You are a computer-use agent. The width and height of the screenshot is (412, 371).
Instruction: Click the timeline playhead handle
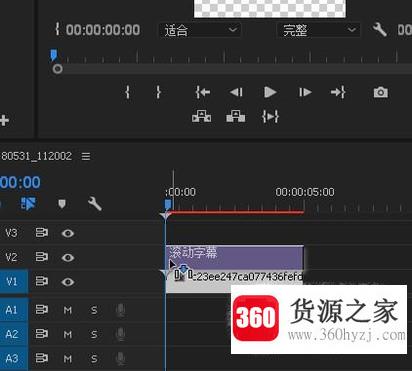click(168, 204)
